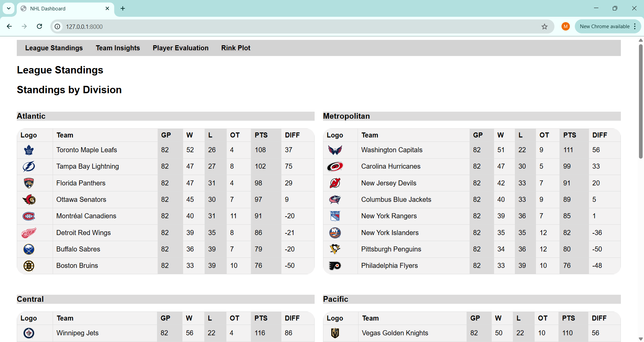
Task: Click the Tampa Bay Lightning team name
Action: (x=88, y=166)
